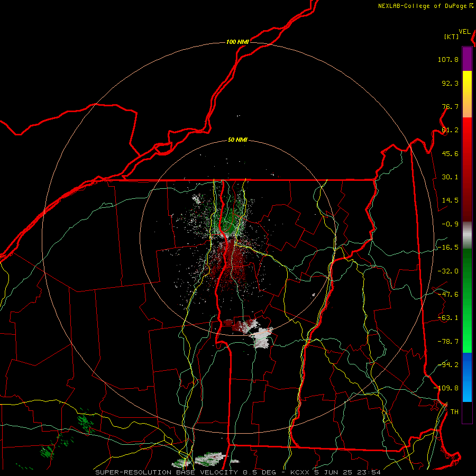Viewport: 476px width, 476px height.
Task: Select the -63.1 scale value
Action: 448,318
